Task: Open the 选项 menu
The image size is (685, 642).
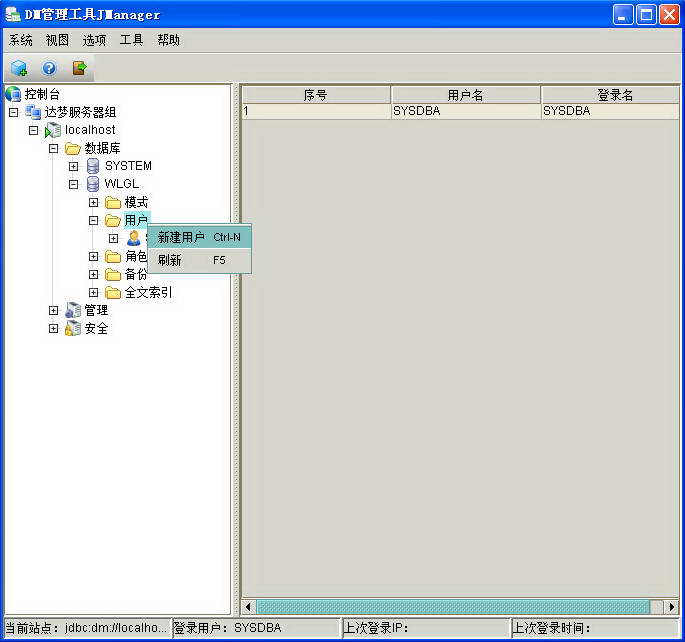Action: pos(94,40)
